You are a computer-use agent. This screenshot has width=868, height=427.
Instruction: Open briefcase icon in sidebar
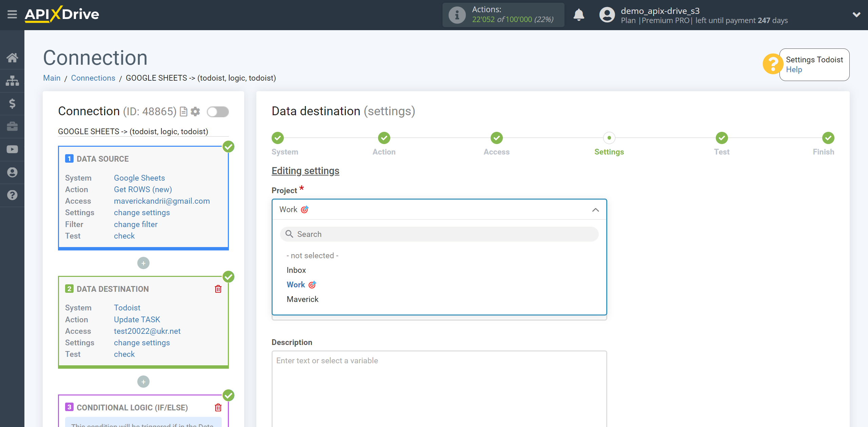coord(12,126)
